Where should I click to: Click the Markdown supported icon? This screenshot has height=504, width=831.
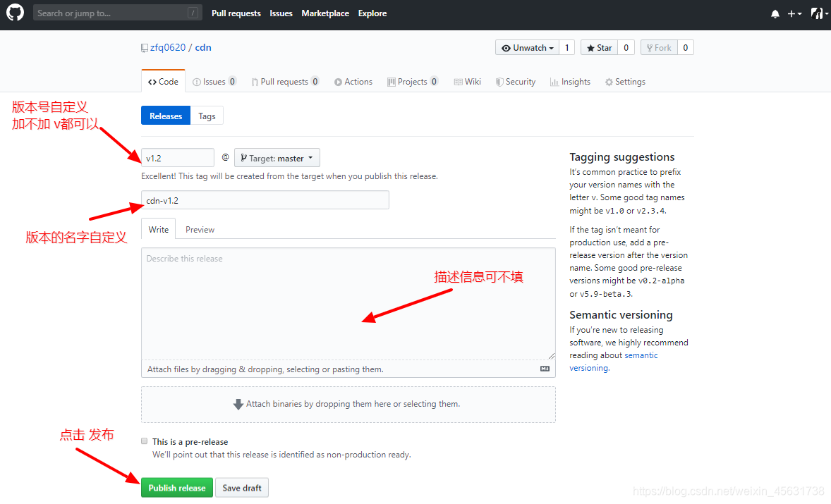(545, 369)
